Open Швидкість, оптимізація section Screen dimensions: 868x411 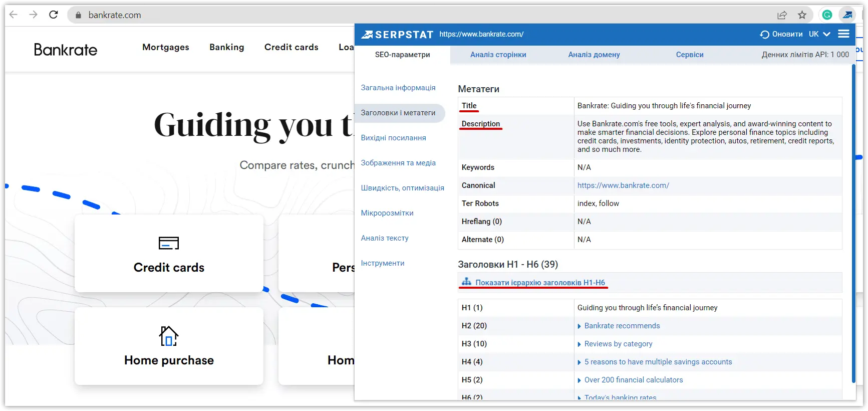(402, 188)
